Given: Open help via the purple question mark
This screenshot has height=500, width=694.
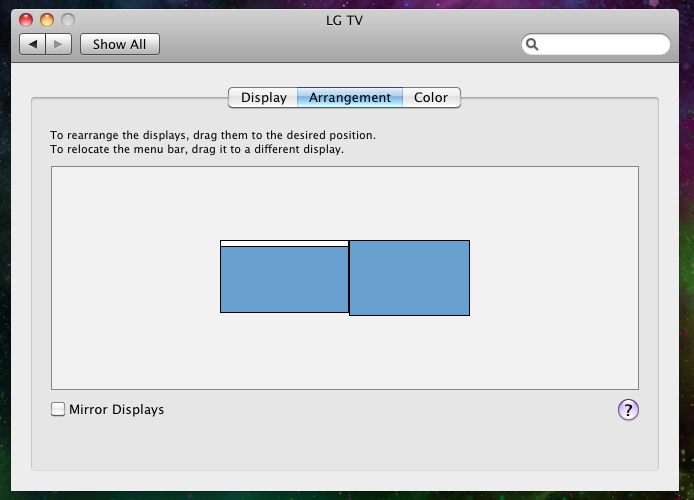Looking at the screenshot, I should 628,409.
